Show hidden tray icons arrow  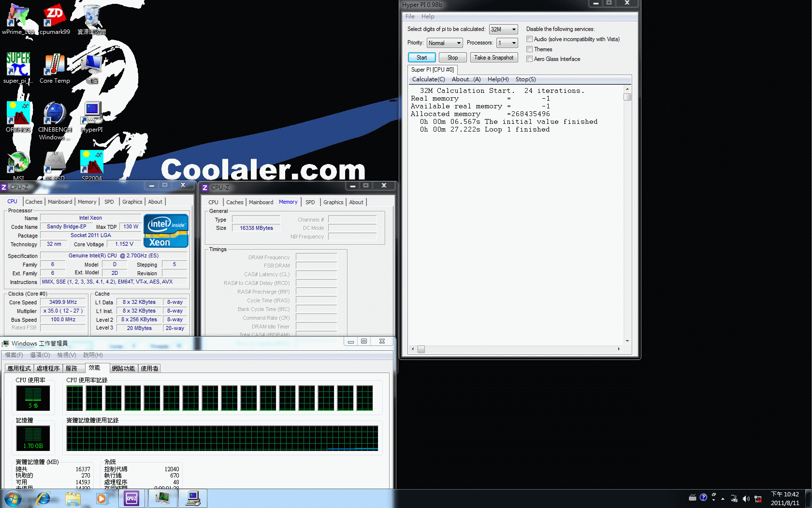point(723,498)
